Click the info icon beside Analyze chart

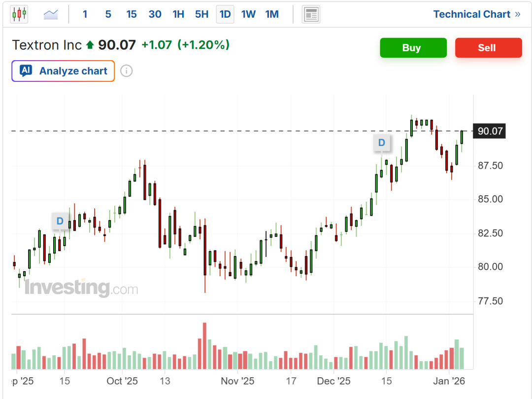[x=127, y=71]
